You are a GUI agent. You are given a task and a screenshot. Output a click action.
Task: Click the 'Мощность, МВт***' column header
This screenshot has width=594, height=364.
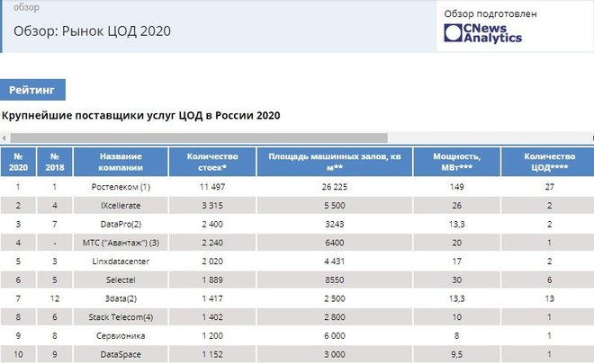click(456, 162)
